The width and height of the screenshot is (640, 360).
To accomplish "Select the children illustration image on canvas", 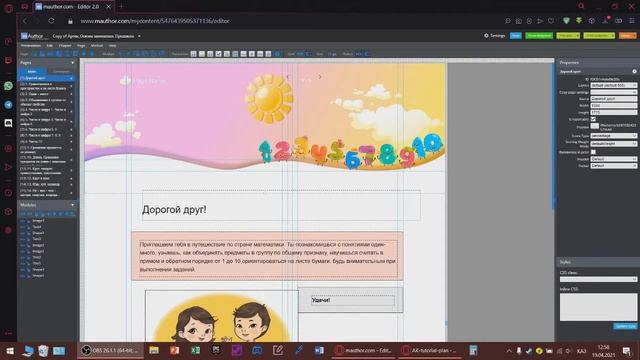I will pos(222,316).
